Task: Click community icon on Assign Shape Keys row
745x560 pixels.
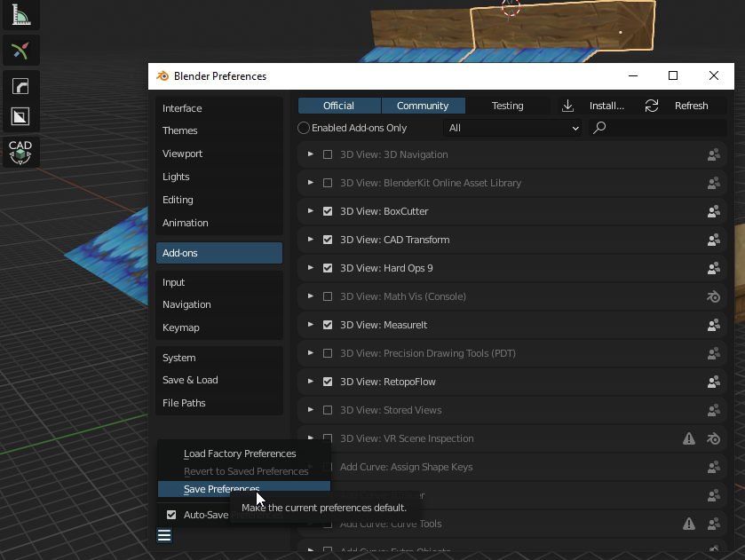Action: pos(714,468)
